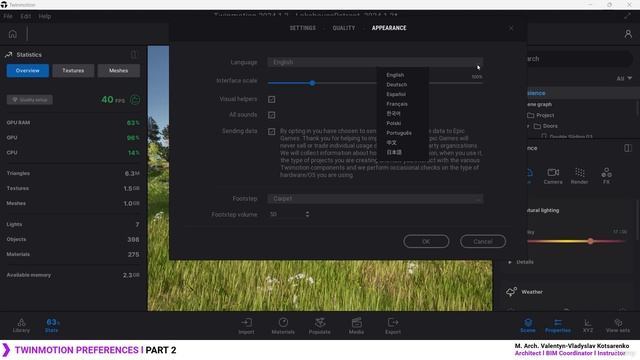The width and height of the screenshot is (640, 360).
Task: Open the XYZ transform panel
Action: click(x=588, y=326)
